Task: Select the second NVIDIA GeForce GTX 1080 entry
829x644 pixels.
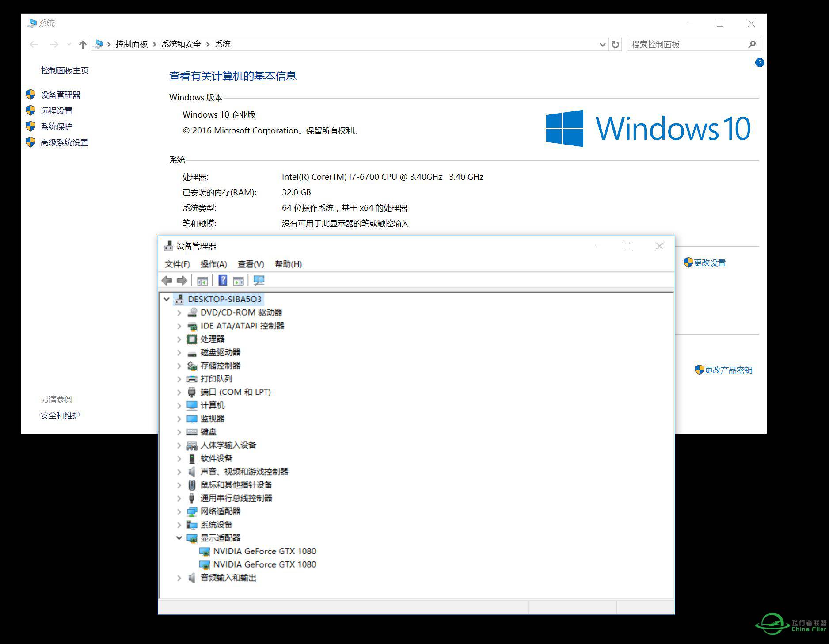Action: (x=264, y=564)
